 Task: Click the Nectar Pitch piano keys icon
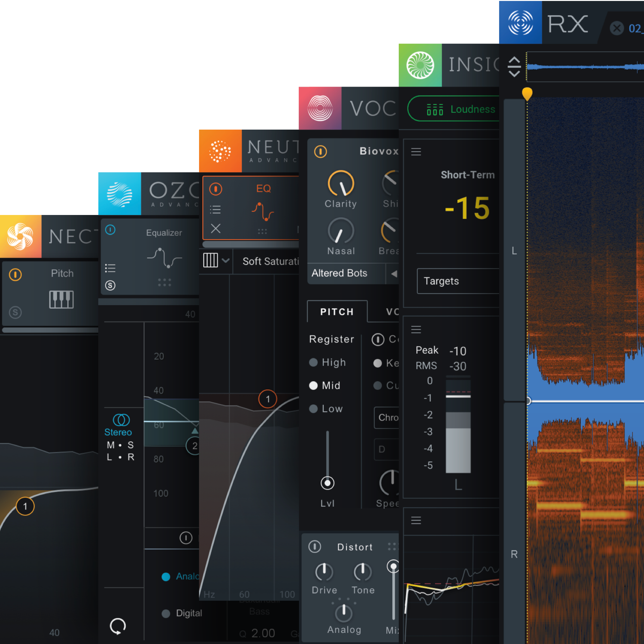click(x=61, y=299)
